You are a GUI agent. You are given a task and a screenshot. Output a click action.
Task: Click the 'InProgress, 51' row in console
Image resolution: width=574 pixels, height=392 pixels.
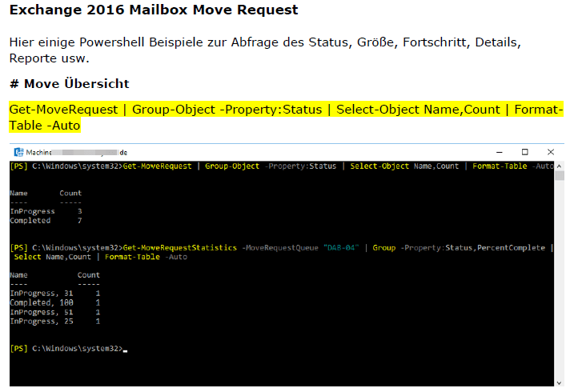click(54, 311)
